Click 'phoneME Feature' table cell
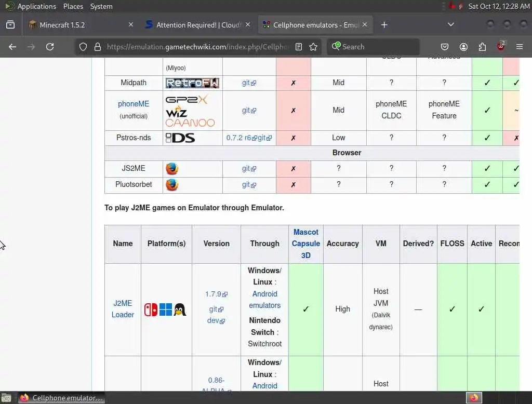532x404 pixels. point(444,110)
